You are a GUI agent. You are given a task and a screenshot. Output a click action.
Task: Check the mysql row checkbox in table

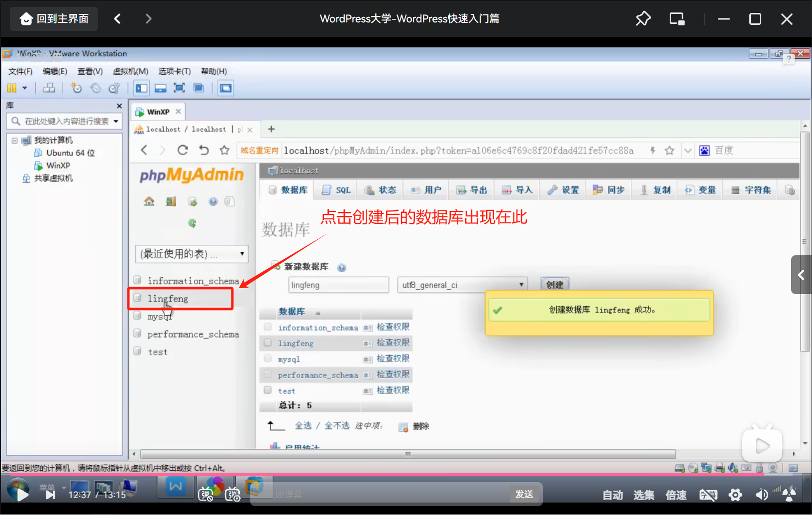(268, 359)
